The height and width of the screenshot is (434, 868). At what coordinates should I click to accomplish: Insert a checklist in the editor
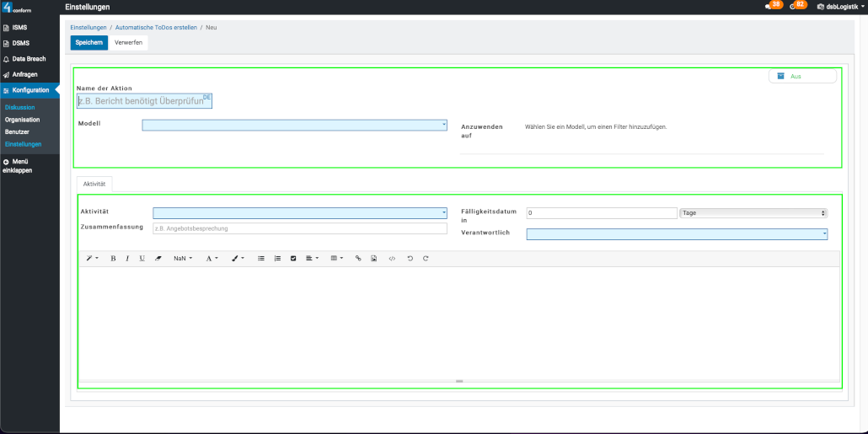pos(293,258)
